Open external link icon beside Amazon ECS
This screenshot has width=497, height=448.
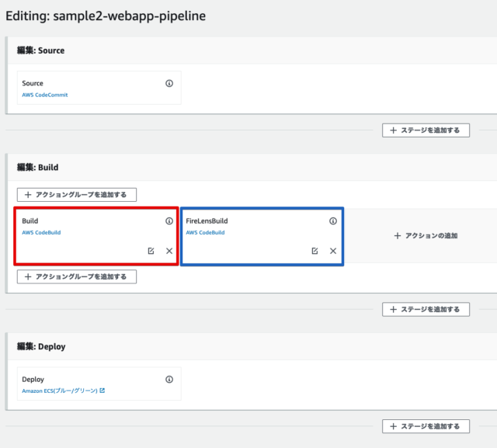point(102,391)
